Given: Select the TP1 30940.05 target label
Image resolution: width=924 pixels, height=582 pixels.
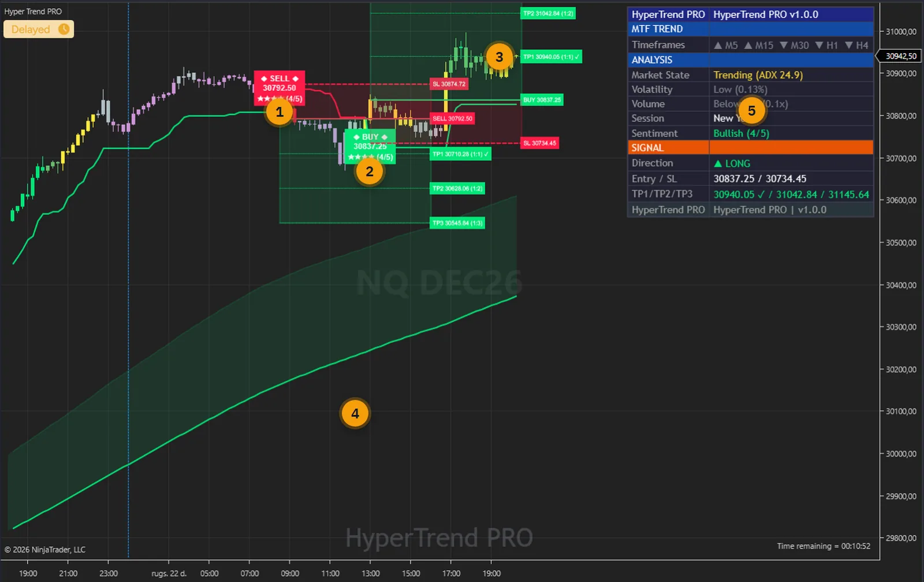Looking at the screenshot, I should (552, 57).
